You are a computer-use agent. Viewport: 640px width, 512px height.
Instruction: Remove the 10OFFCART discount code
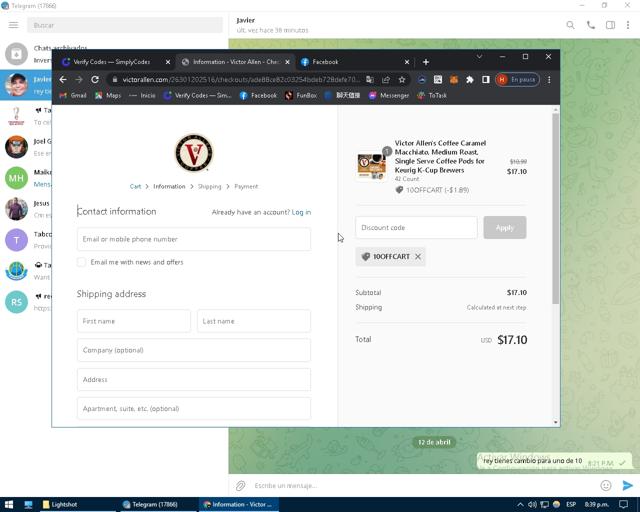point(418,257)
